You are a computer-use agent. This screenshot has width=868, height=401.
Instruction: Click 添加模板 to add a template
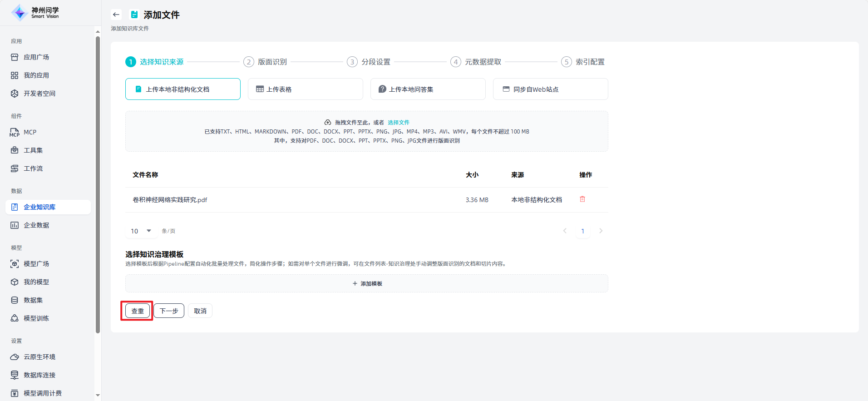(367, 283)
